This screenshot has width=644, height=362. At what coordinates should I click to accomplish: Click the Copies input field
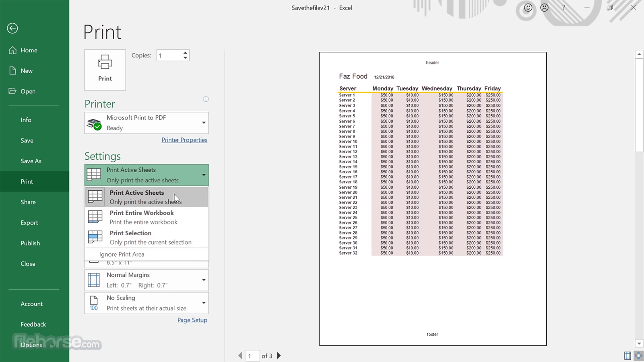pyautogui.click(x=169, y=56)
